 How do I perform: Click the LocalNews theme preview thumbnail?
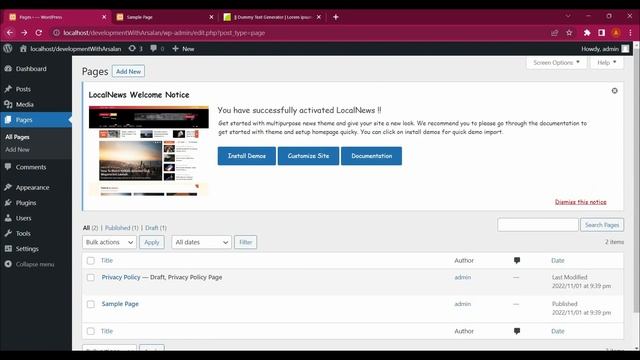(149, 151)
